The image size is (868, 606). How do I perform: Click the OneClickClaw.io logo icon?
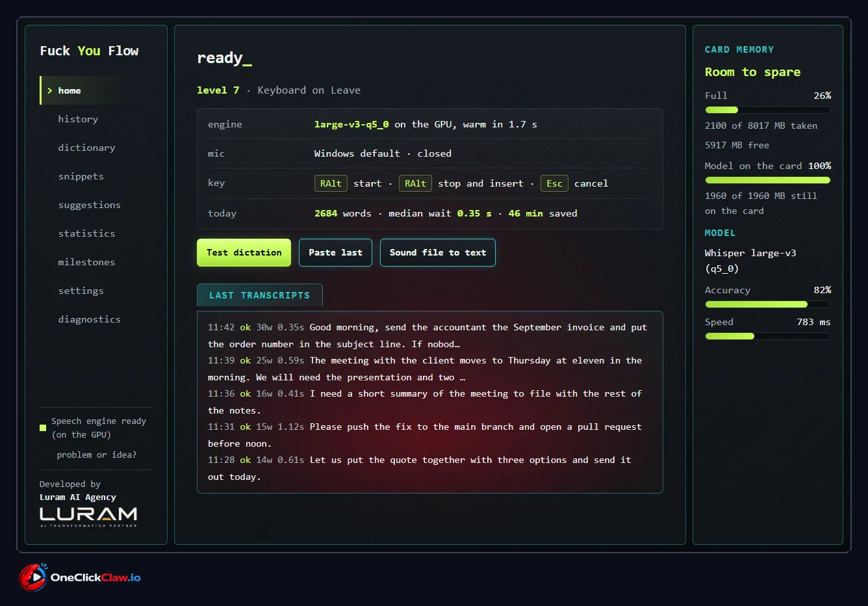pos(32,577)
